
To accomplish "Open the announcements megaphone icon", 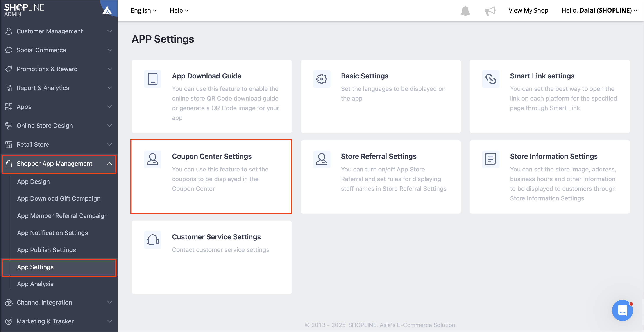I will click(490, 11).
